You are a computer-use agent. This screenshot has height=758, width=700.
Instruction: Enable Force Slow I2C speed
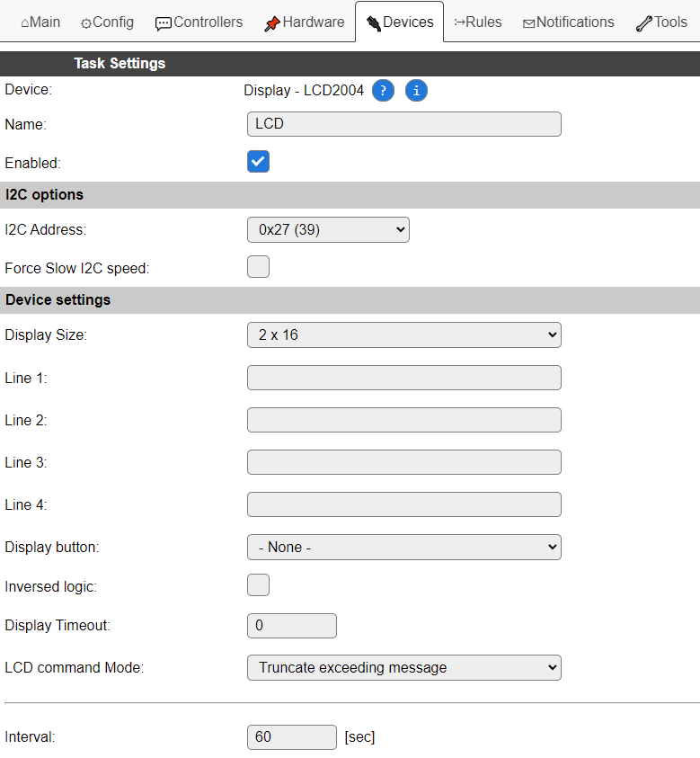coord(259,267)
